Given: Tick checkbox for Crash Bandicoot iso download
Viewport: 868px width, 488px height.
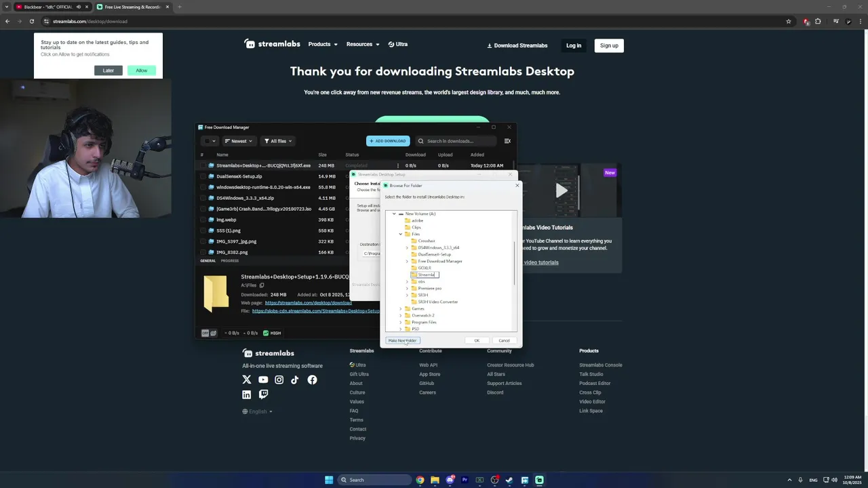Looking at the screenshot, I should (202, 209).
